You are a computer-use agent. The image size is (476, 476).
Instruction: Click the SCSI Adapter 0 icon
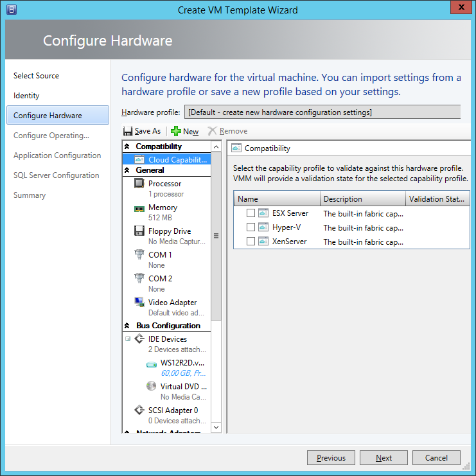tap(139, 410)
